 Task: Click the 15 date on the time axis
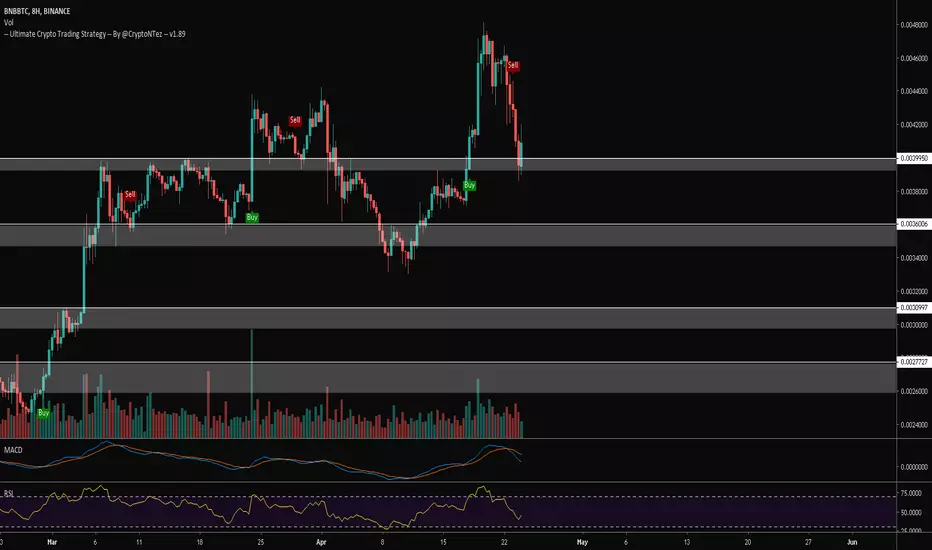click(443, 542)
